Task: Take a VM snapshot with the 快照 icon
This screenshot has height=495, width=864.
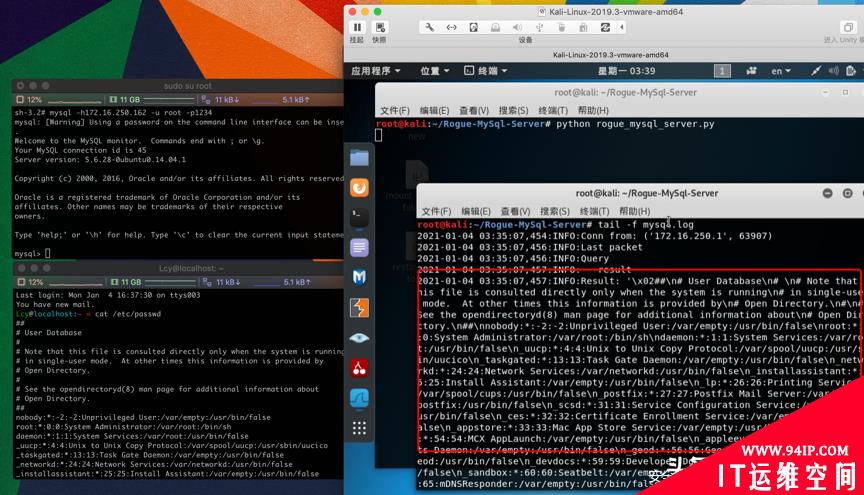Action: click(380, 27)
